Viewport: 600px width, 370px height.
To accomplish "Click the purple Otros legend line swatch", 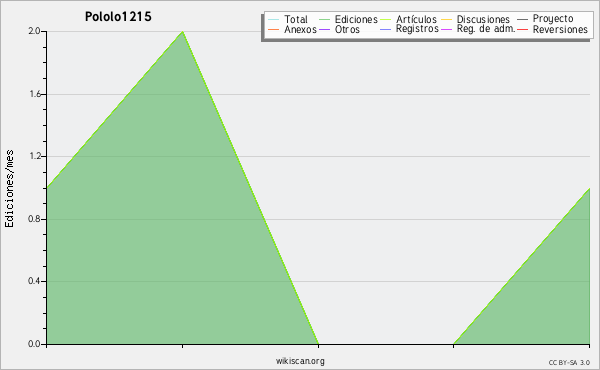I will click(x=324, y=30).
